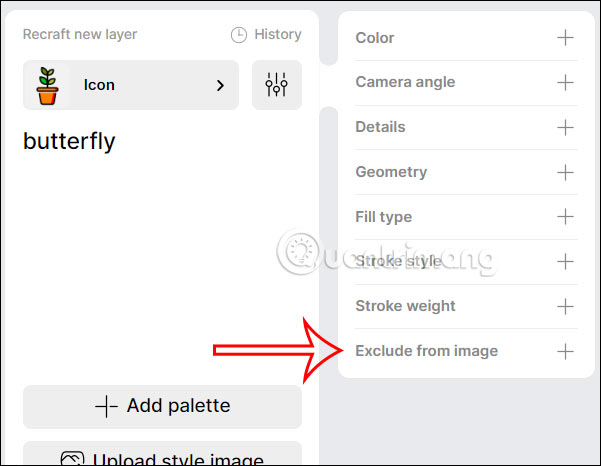Click plus icon beside Geometry
The width and height of the screenshot is (601, 466).
click(565, 172)
